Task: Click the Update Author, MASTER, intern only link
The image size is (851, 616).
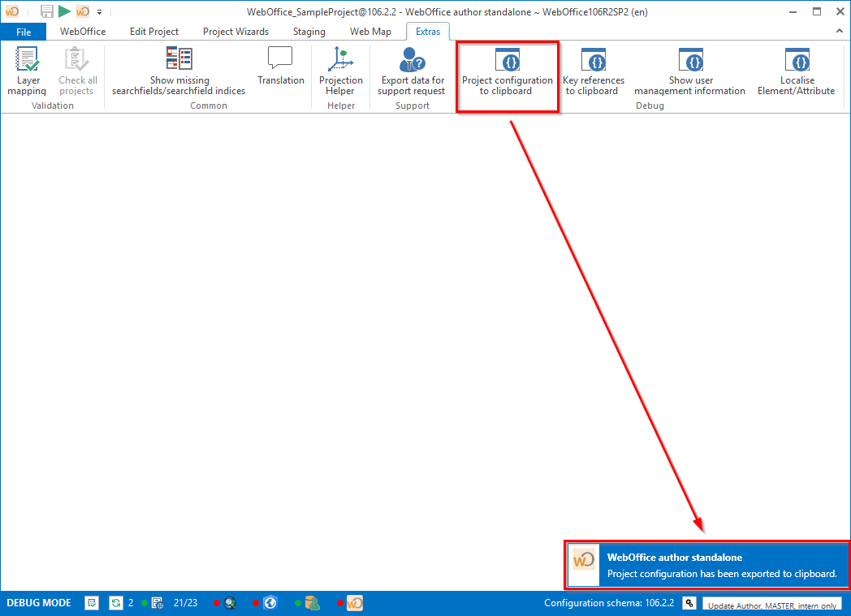Action: coord(772,606)
